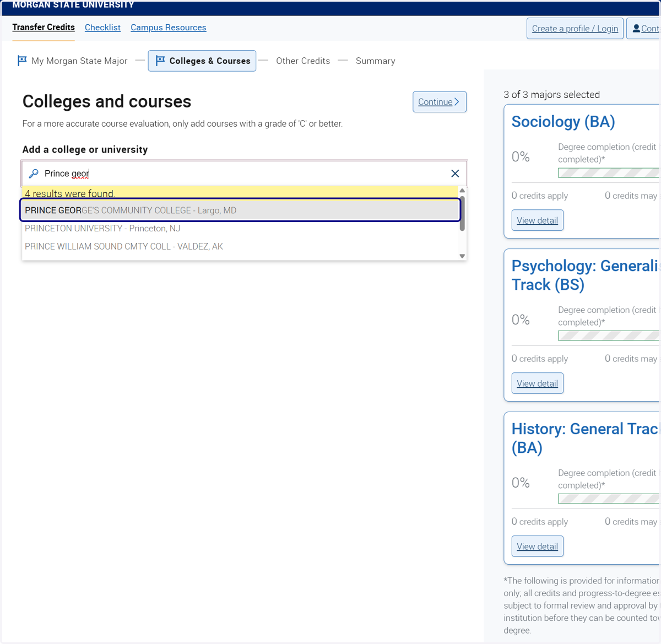
Task: Click 0% completion value in Sociology card
Action: [x=521, y=157]
